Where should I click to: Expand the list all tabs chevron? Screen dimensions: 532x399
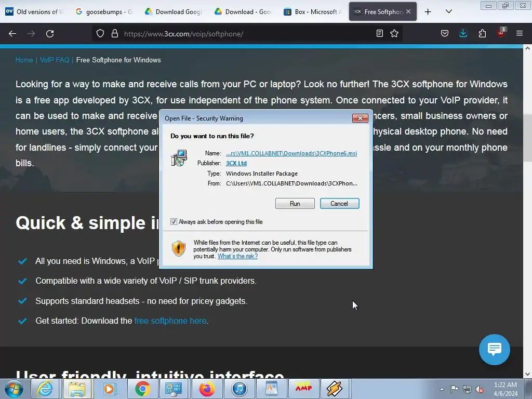tap(448, 11)
